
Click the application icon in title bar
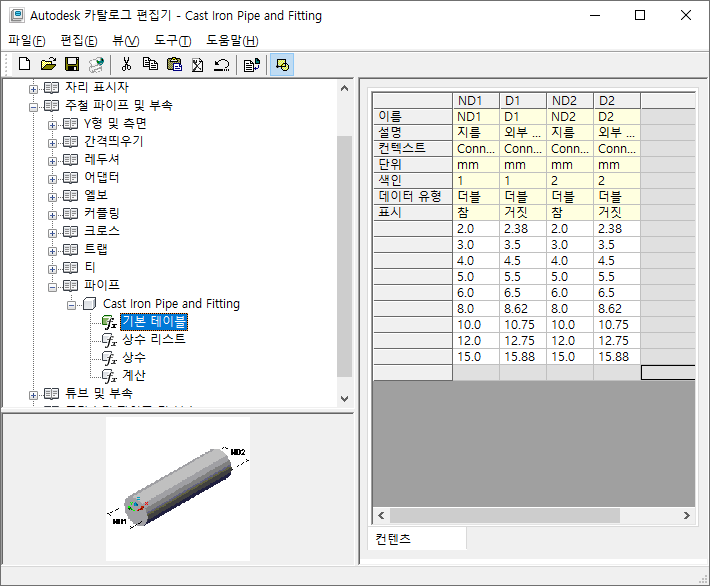pos(17,15)
